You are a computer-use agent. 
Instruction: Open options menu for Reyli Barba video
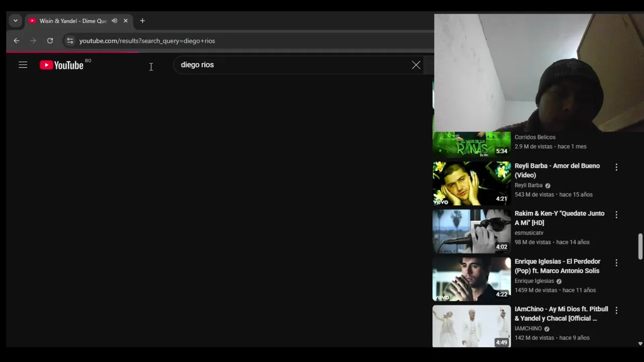[x=616, y=167]
